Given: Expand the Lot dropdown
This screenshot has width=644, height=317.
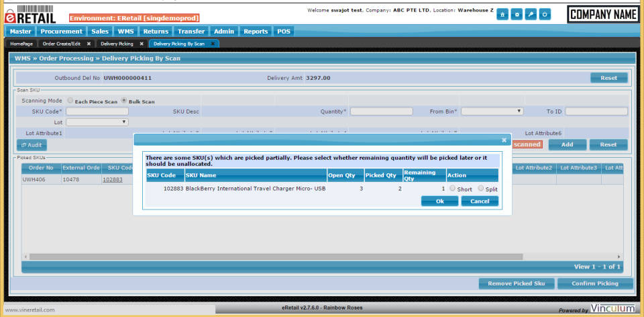Looking at the screenshot, I should [x=97, y=122].
